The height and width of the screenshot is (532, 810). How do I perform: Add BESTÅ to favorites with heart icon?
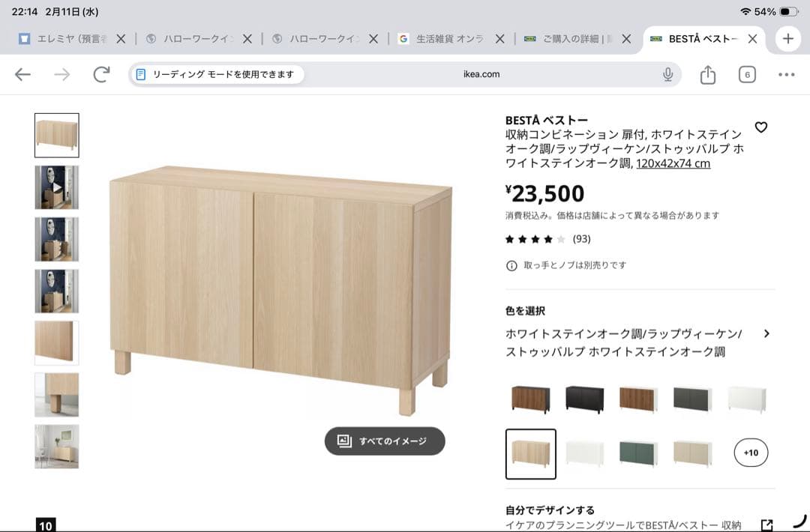[761, 127]
